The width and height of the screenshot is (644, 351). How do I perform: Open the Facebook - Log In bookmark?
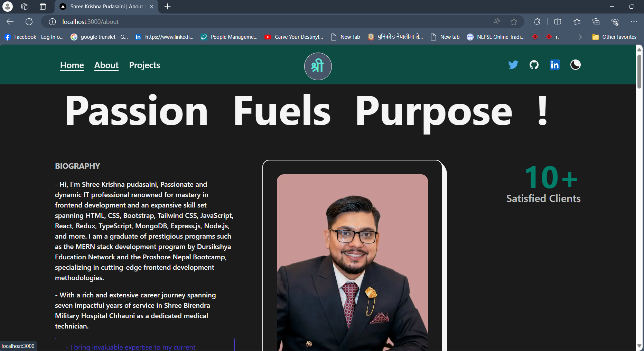coord(34,37)
